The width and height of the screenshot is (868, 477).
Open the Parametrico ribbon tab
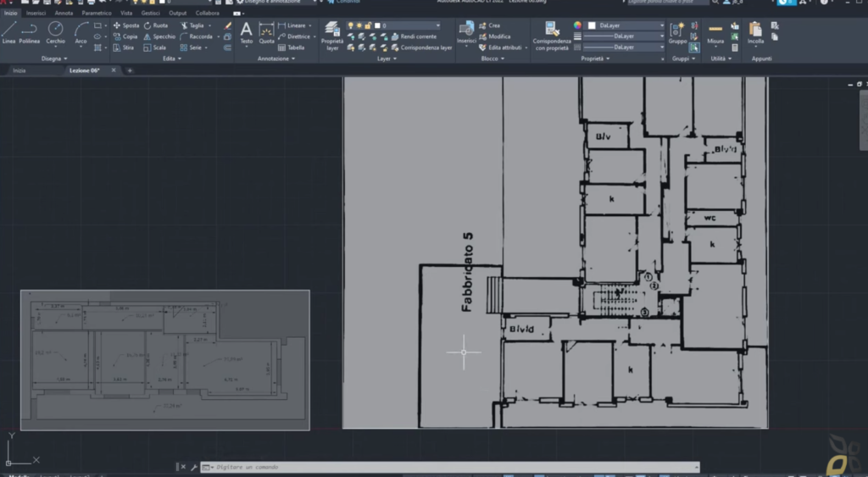tap(97, 13)
